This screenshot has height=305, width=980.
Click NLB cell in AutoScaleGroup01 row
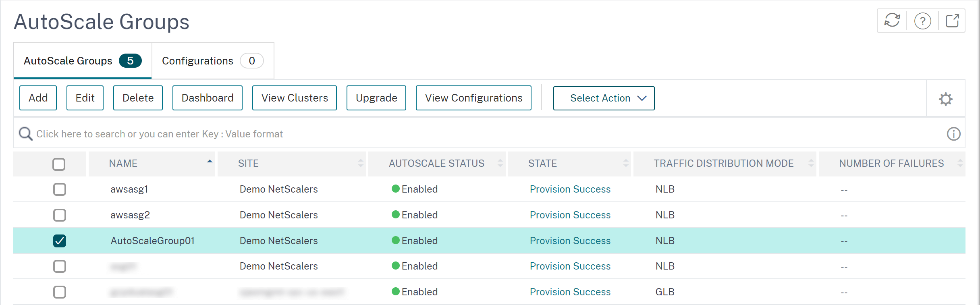[x=664, y=241]
